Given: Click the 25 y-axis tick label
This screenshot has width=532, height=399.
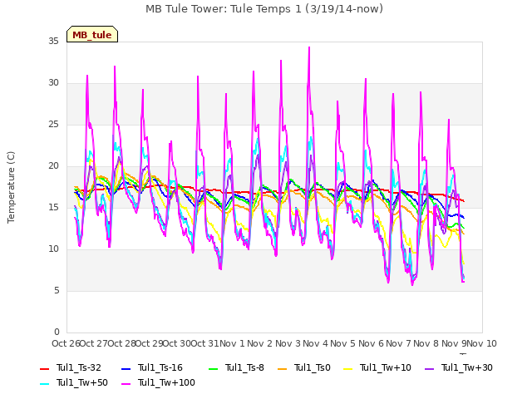Looking at the screenshot, I should point(53,125).
